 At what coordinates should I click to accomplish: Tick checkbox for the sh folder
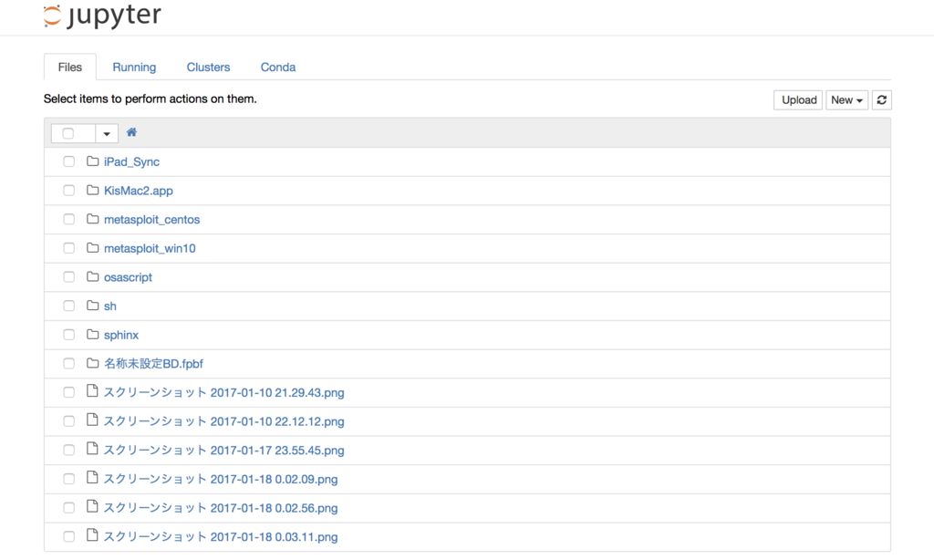coord(69,306)
